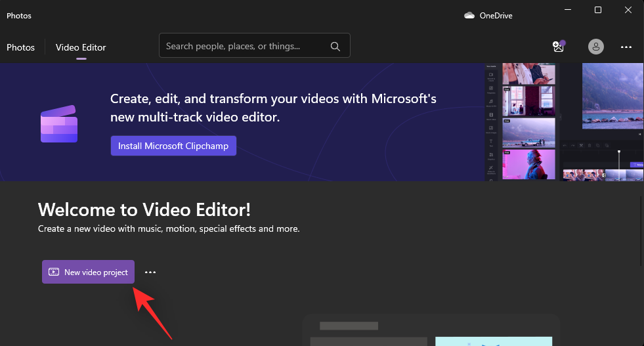Minimize the Photos window

pos(568,10)
